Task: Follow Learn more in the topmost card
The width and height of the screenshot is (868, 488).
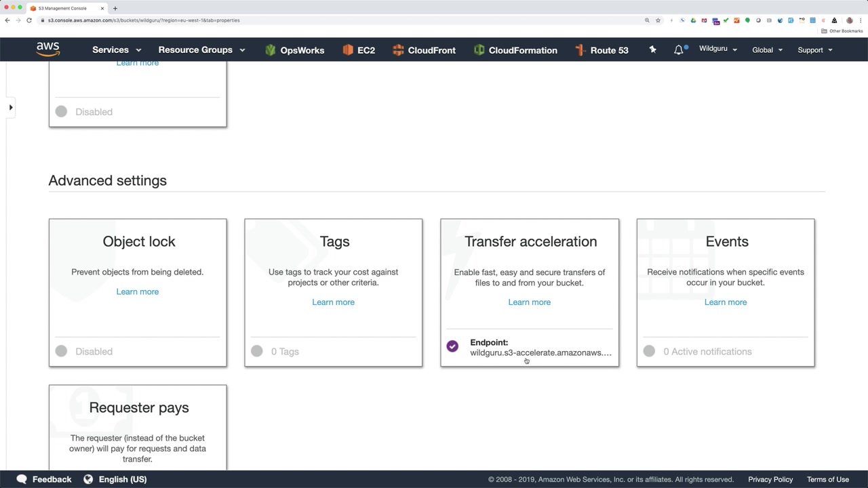Action: pos(138,63)
